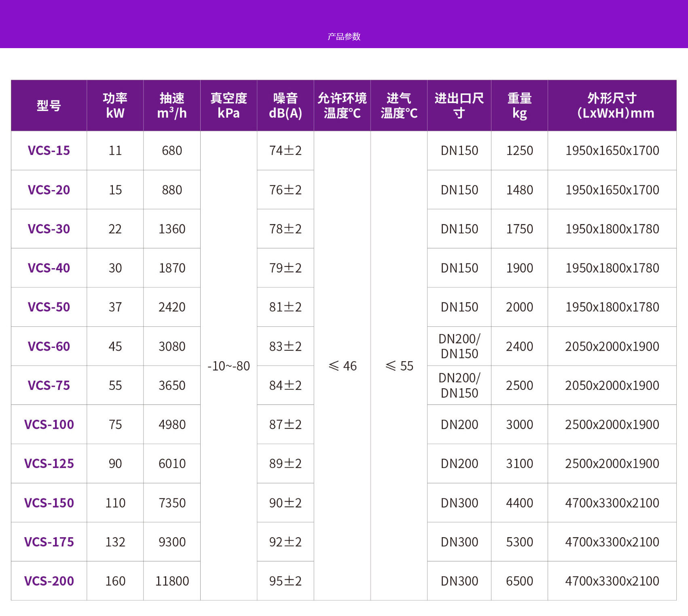Click the VCS-40 model cell
The width and height of the screenshot is (688, 616).
point(49,268)
